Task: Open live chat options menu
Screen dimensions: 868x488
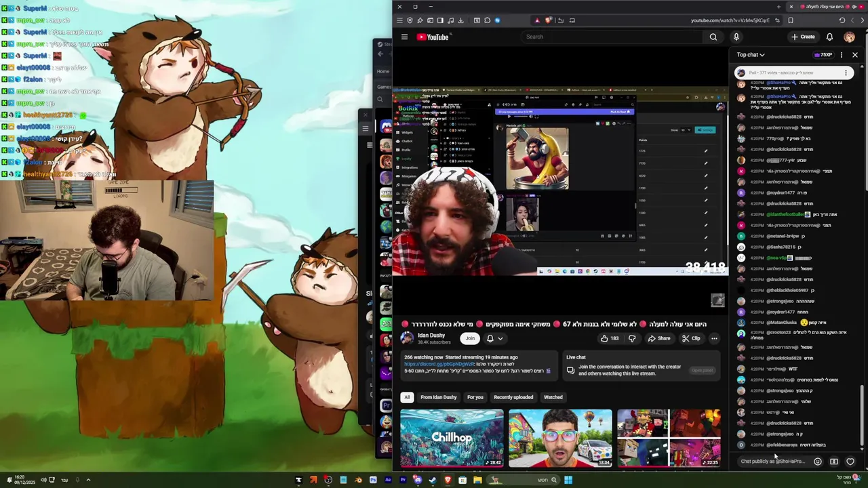Action: click(842, 55)
